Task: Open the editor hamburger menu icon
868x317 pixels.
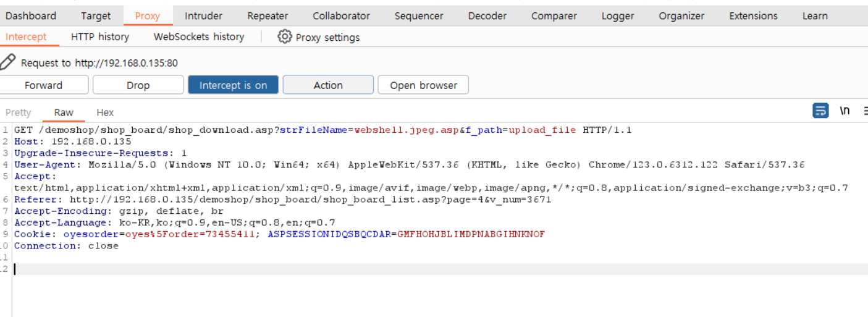Action: point(865,111)
